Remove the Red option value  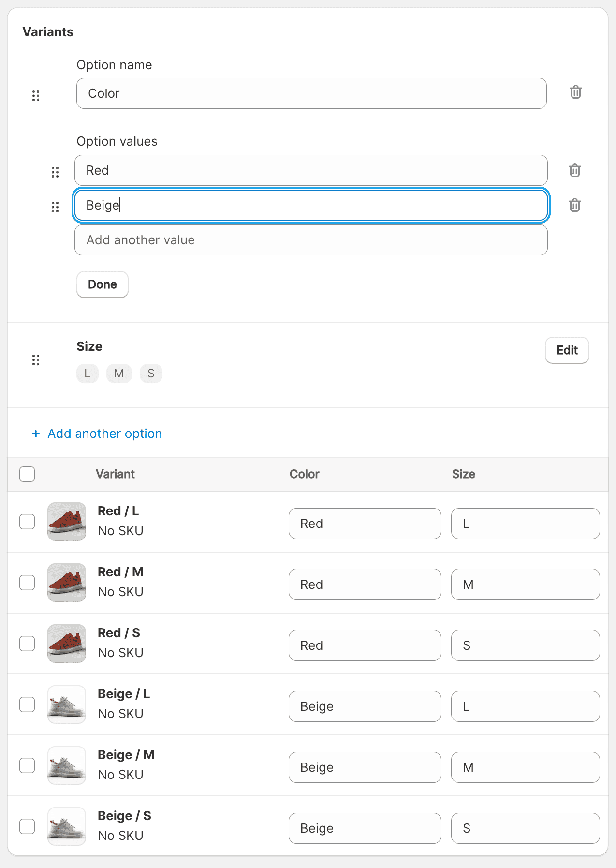click(574, 170)
